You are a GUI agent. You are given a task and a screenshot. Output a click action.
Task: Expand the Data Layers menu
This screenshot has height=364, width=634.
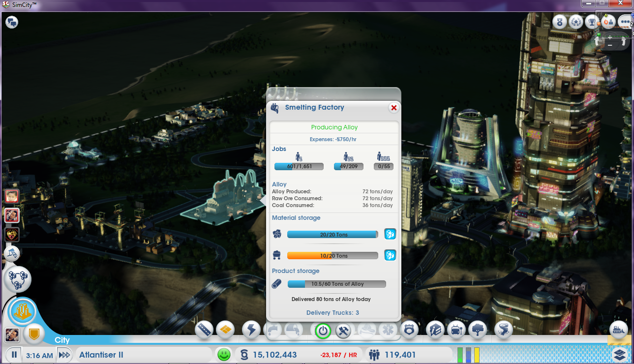coord(620,354)
